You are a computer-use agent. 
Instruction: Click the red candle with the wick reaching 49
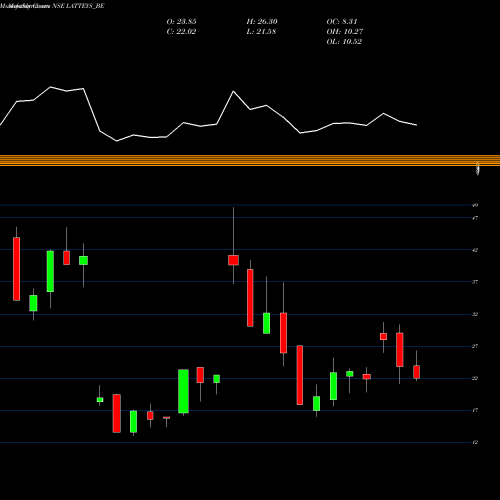(x=233, y=260)
